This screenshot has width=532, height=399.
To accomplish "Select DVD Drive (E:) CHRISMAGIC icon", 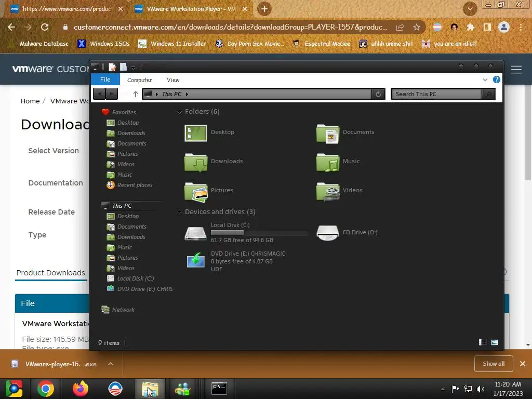I will click(196, 260).
